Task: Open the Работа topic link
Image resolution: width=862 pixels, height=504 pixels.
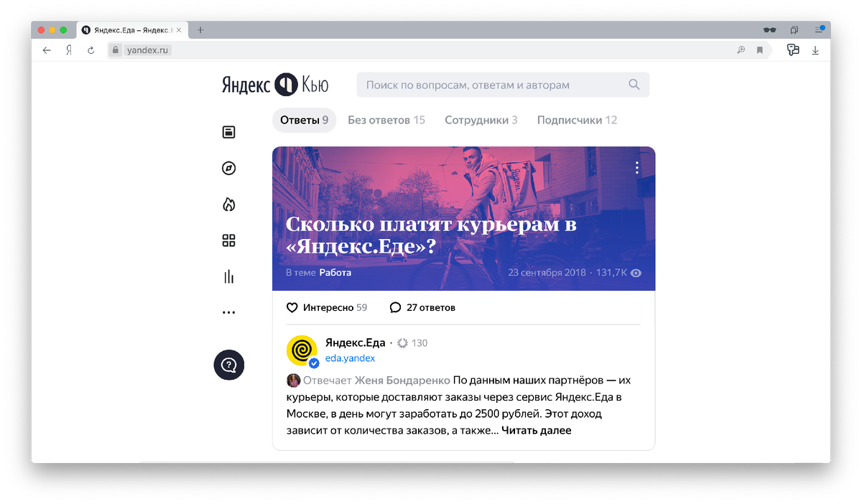Action: click(335, 273)
